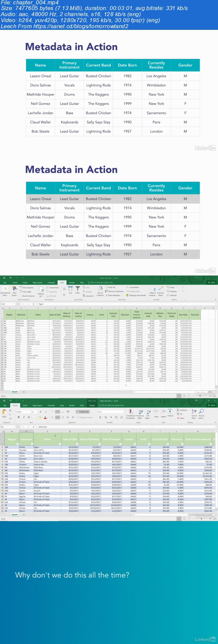
Task: Click Subtotal in Outline group
Action: (x=172, y=295)
